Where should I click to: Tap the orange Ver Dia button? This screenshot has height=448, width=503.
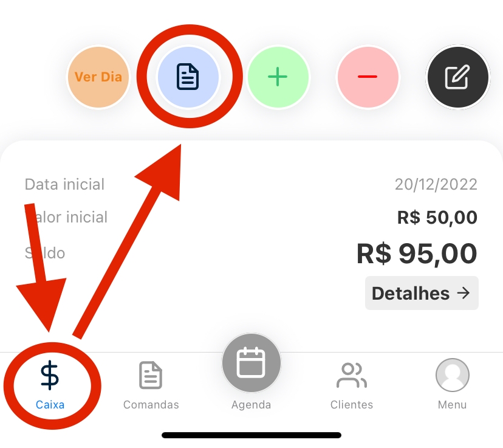98,77
